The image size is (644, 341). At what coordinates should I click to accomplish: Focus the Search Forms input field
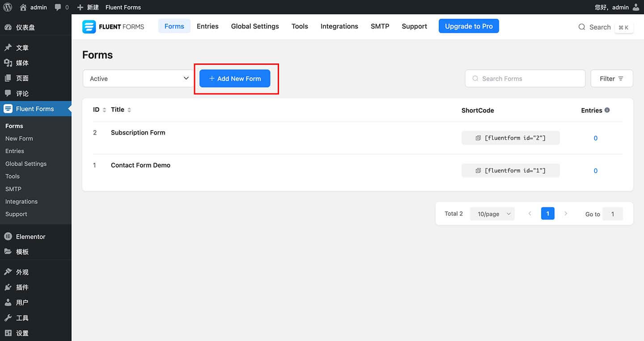(x=525, y=79)
